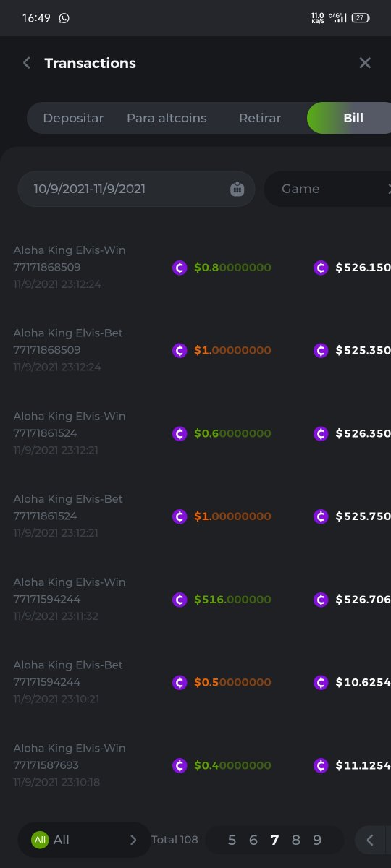The image size is (391, 868).
Task: Close the Transactions panel with X
Action: (x=365, y=63)
